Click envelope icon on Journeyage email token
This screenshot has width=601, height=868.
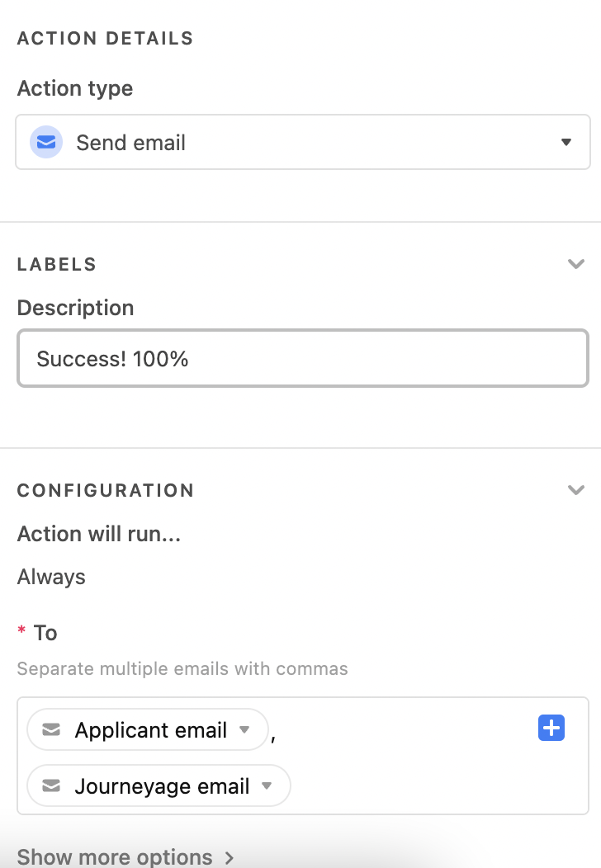pos(51,785)
